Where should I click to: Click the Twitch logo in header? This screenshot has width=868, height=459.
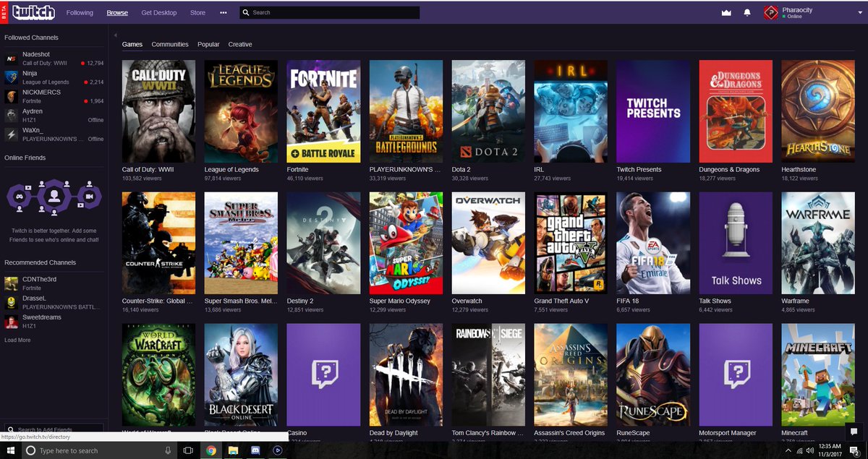tap(33, 12)
